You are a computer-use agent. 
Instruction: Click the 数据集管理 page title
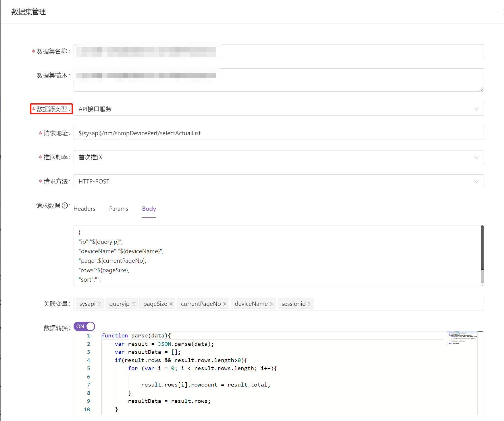point(28,12)
